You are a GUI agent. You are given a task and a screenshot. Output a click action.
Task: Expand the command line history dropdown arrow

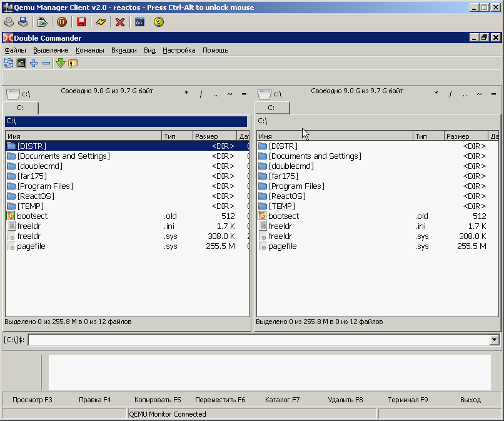(495, 340)
